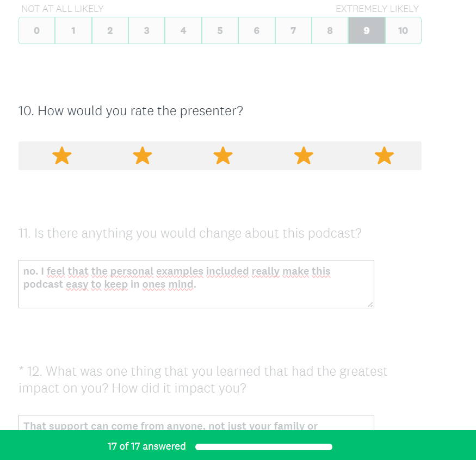Rate the presenter one star

pyautogui.click(x=62, y=156)
